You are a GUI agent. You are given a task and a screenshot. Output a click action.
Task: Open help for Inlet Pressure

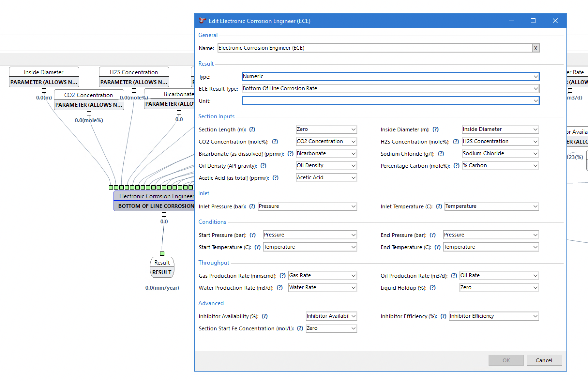(x=252, y=206)
